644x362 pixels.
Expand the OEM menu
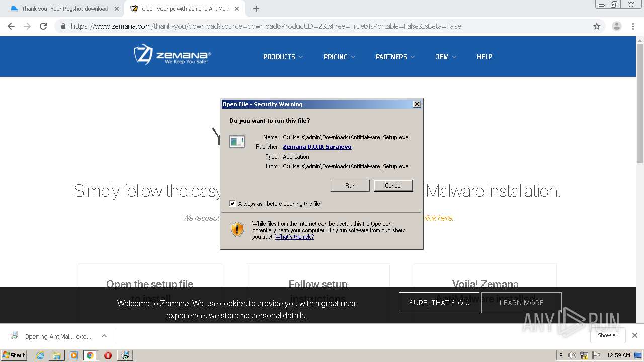[446, 57]
